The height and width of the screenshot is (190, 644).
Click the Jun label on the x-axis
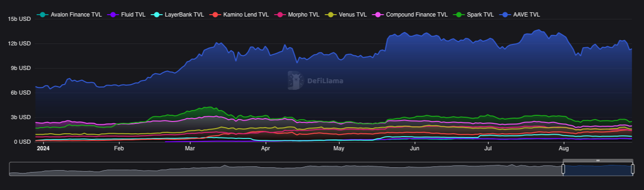[415, 148]
